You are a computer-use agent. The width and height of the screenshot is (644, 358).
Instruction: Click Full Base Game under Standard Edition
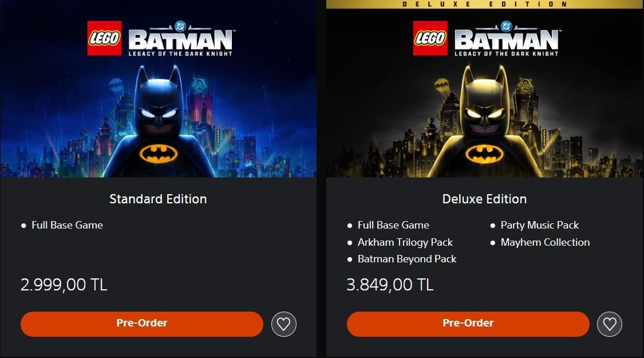coord(67,225)
